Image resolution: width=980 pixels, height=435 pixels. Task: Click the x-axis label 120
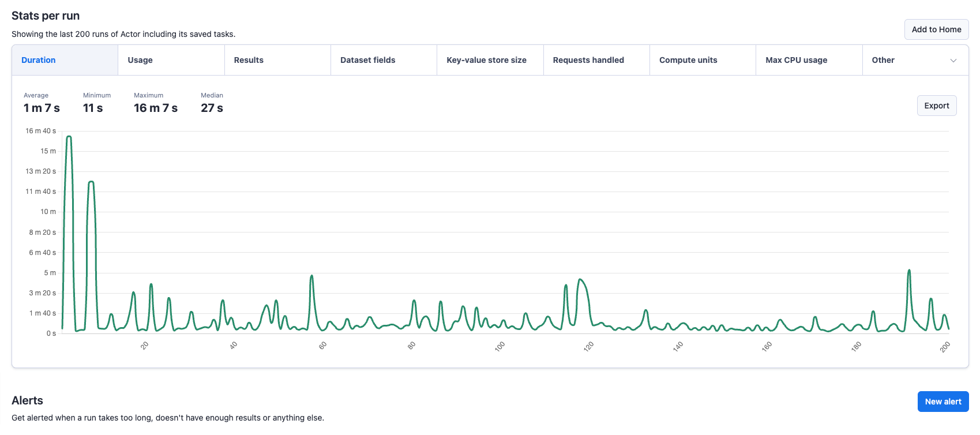588,346
